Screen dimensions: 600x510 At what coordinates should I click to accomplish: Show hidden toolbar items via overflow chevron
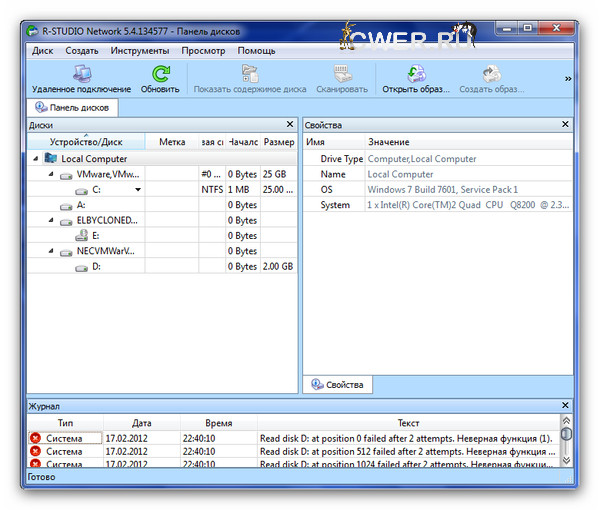pos(568,78)
